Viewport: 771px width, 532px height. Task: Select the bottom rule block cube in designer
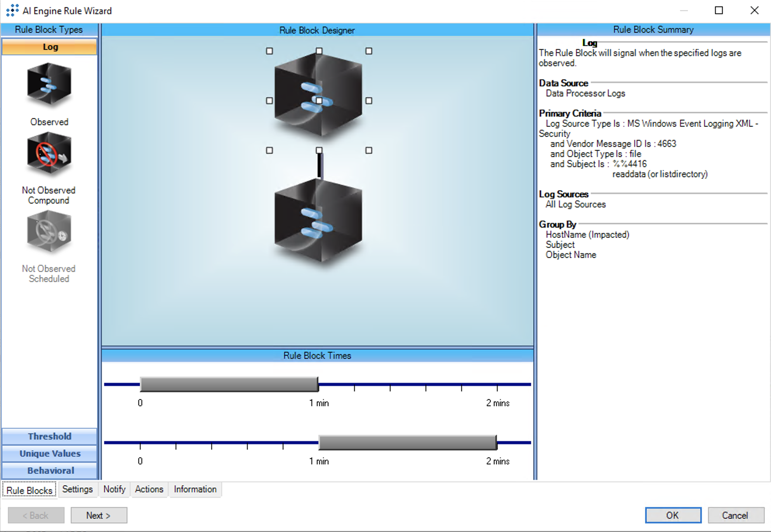(318, 220)
